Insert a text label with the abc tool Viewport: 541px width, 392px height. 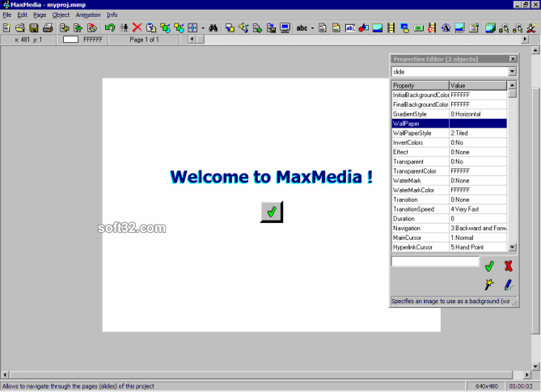[x=302, y=28]
